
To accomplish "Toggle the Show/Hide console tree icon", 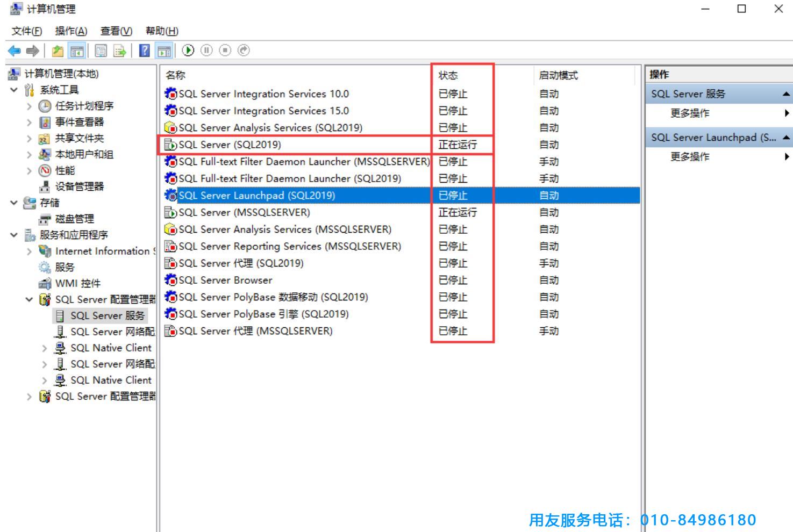I will pyautogui.click(x=77, y=51).
